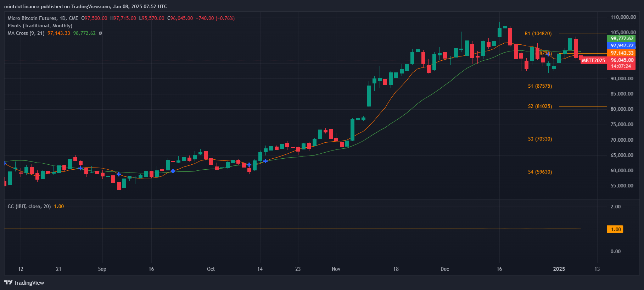Click 65,000.00 on the price axis
The height and width of the screenshot is (290, 644).
[x=622, y=155]
